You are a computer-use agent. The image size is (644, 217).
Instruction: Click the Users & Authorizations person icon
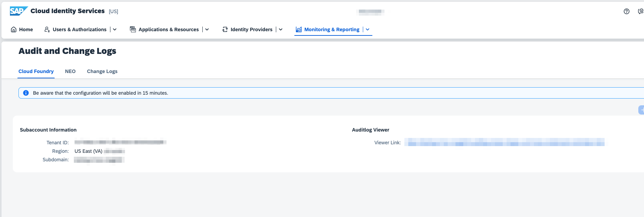pyautogui.click(x=47, y=29)
